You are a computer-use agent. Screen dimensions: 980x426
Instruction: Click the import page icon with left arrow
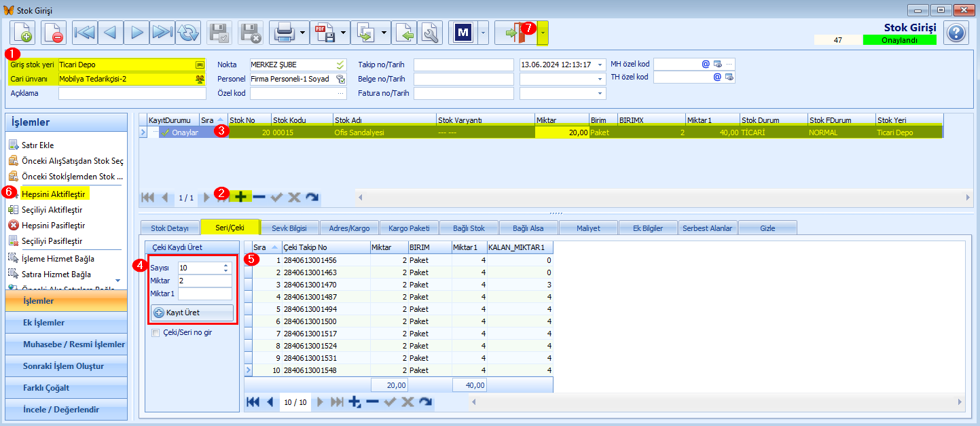point(405,33)
